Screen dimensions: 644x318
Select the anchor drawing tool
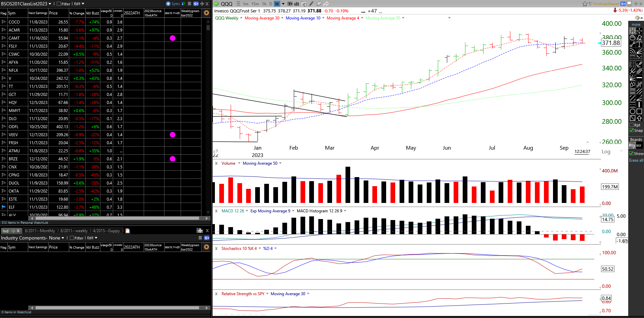click(x=639, y=64)
